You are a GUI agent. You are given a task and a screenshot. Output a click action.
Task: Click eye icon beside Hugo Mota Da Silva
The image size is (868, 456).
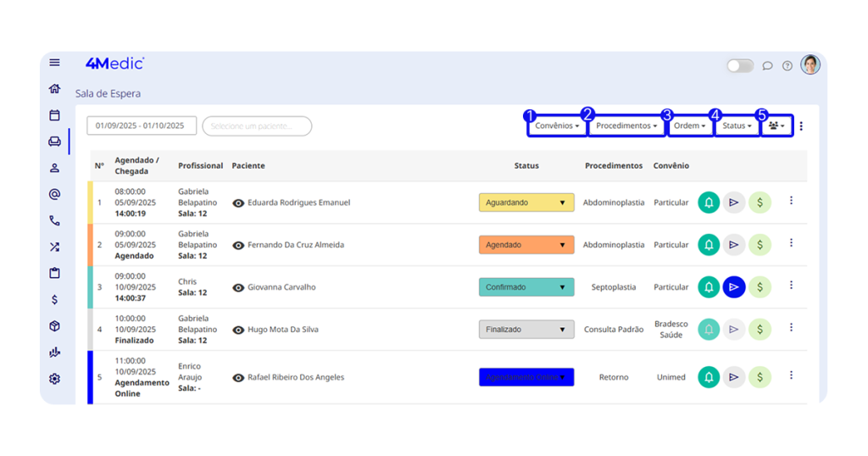pos(238,330)
